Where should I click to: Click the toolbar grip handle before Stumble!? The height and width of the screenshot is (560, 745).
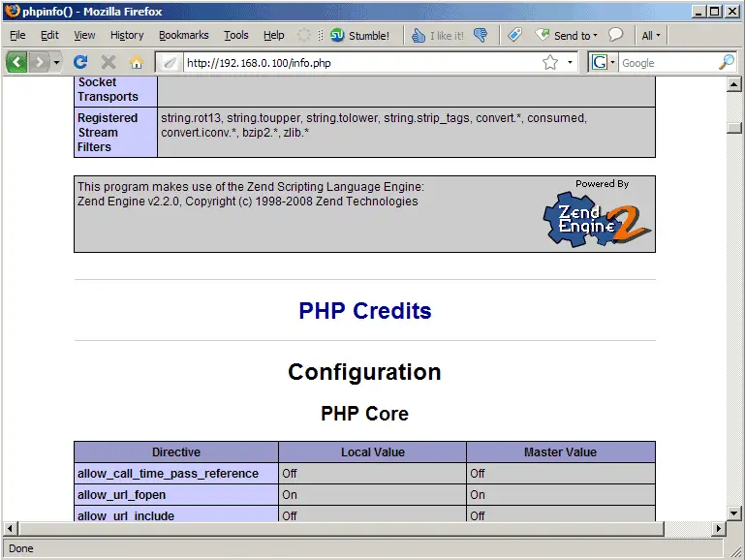point(321,35)
